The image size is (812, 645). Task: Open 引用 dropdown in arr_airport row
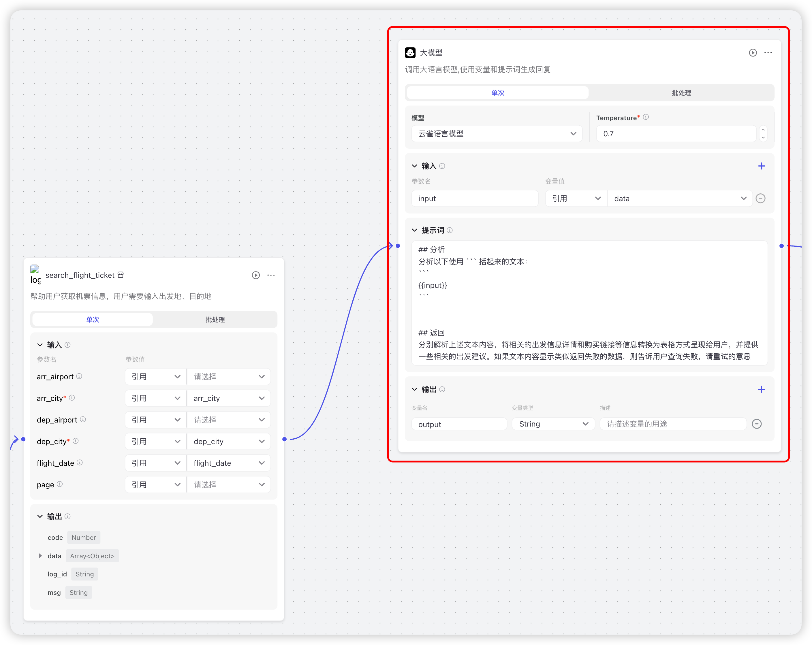155,376
